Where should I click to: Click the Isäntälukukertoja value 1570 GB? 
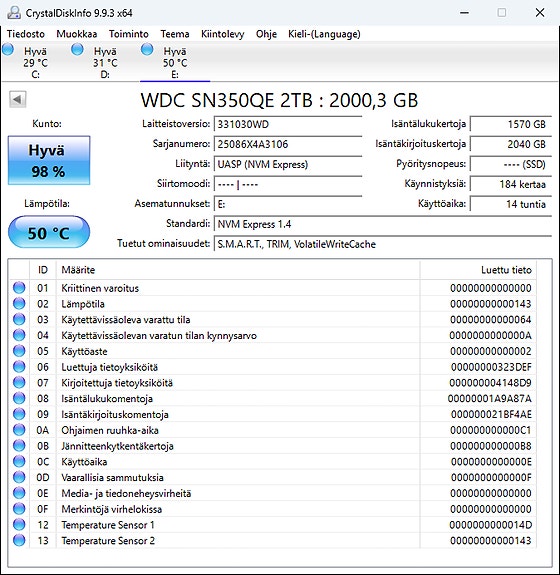click(x=511, y=124)
